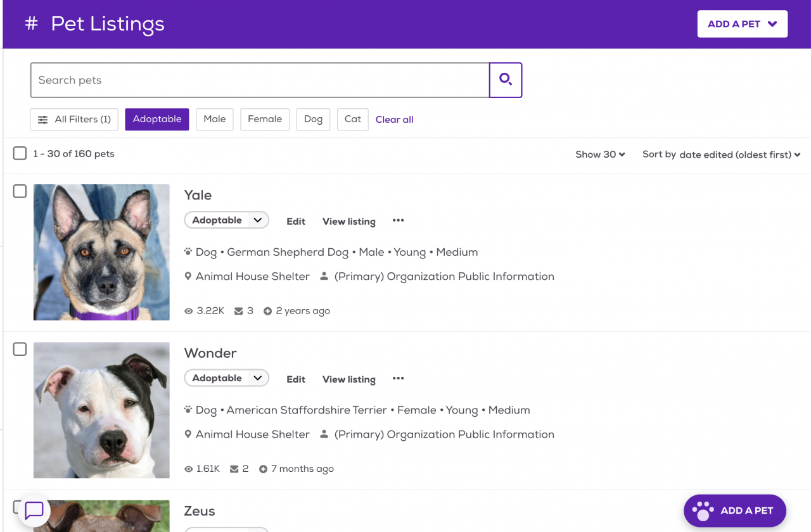Click the views eye icon on Yale
This screenshot has width=811, height=532.
coord(188,311)
